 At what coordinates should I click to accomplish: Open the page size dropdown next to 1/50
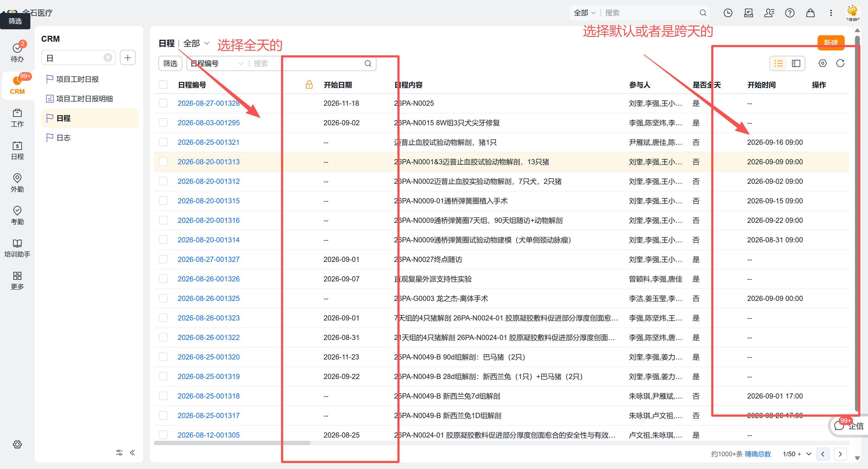[809, 454]
